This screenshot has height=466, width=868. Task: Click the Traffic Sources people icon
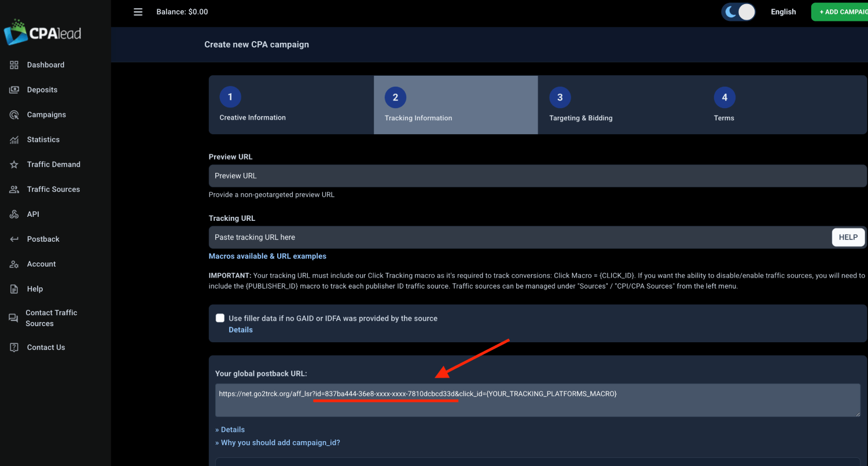14,189
